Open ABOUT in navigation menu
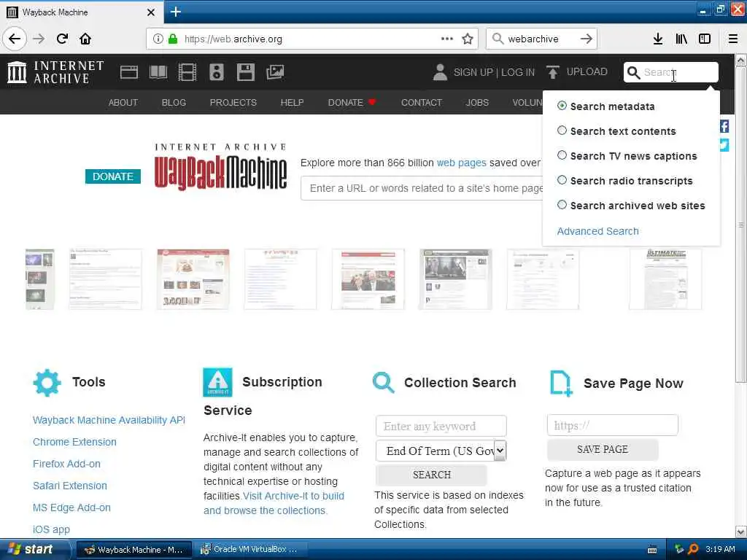This screenshot has width=747, height=560. pyautogui.click(x=123, y=102)
